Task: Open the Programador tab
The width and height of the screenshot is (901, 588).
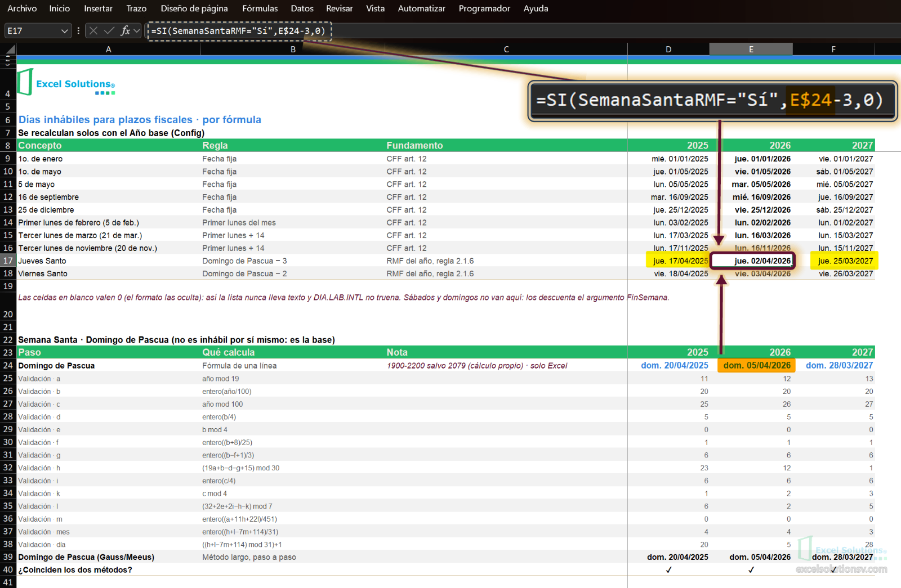Action: [484, 8]
